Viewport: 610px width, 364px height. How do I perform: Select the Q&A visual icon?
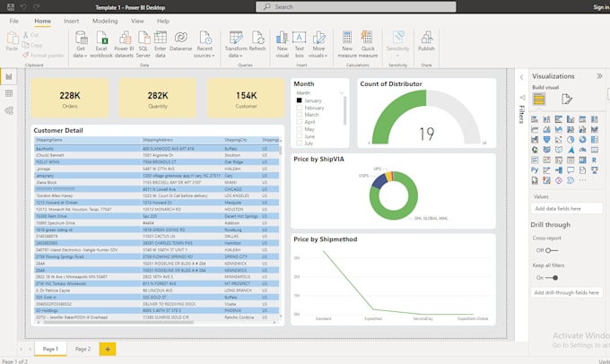[x=571, y=170]
